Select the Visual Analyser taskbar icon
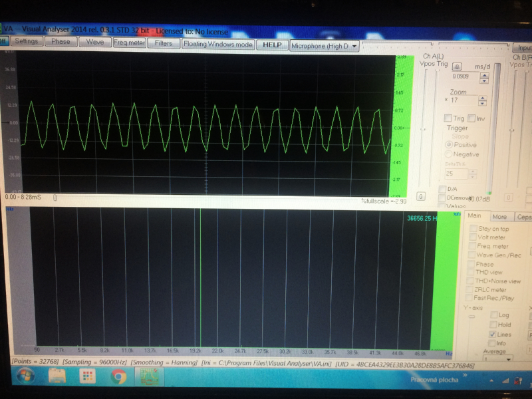The height and width of the screenshot is (399, 532). point(149,376)
